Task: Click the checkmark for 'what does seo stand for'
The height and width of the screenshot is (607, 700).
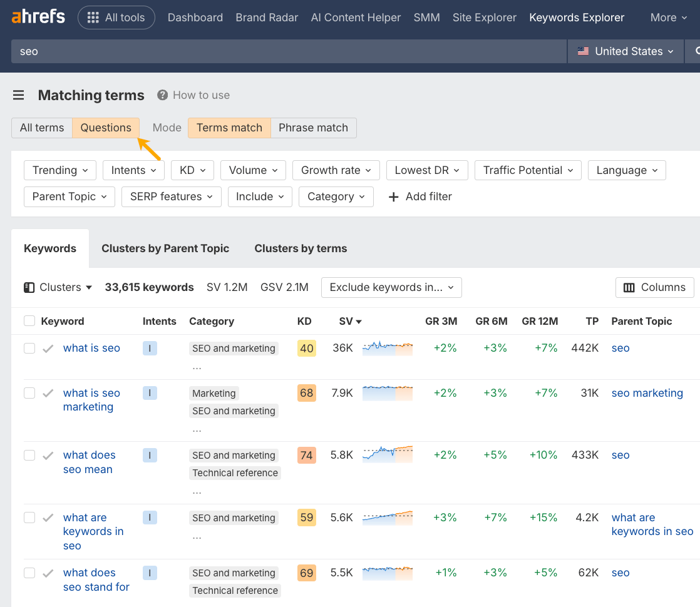Action: (x=48, y=573)
